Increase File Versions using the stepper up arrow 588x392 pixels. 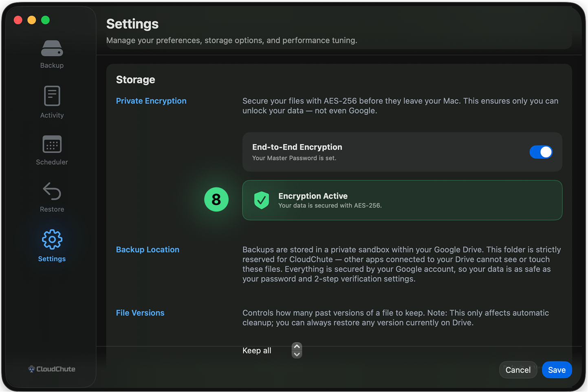[297, 346]
